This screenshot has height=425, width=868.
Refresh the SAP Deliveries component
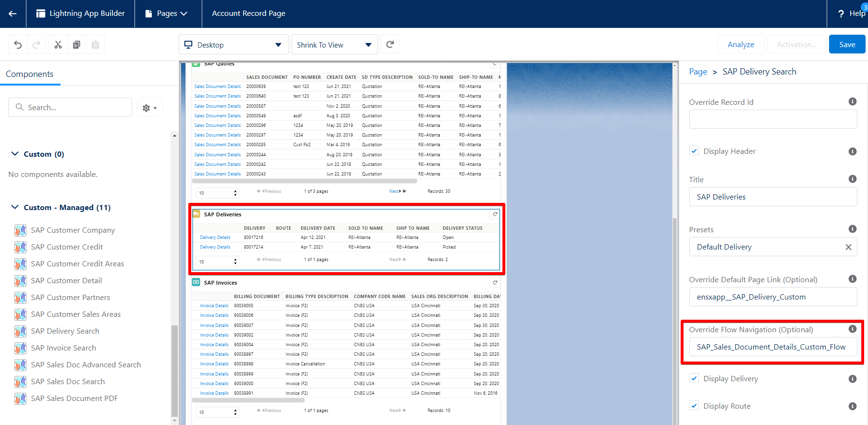point(495,214)
